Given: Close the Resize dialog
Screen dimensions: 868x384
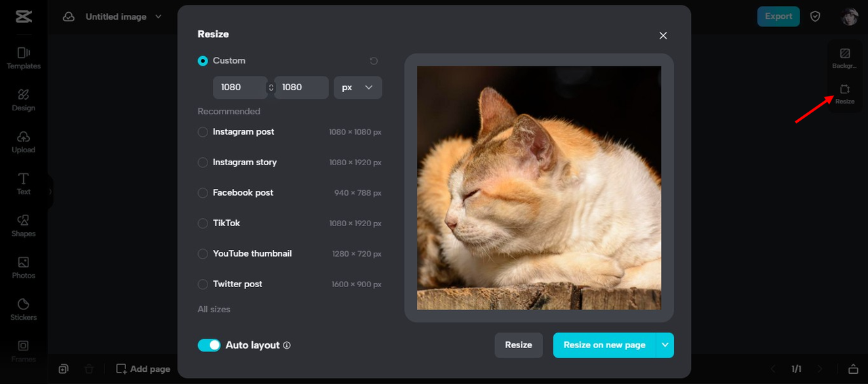Looking at the screenshot, I should [663, 35].
